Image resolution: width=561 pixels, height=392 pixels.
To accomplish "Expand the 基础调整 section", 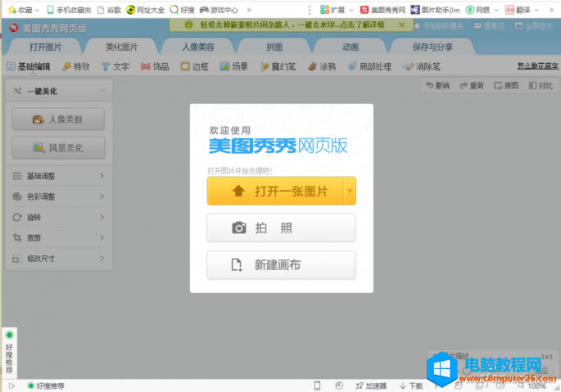I will [x=57, y=176].
